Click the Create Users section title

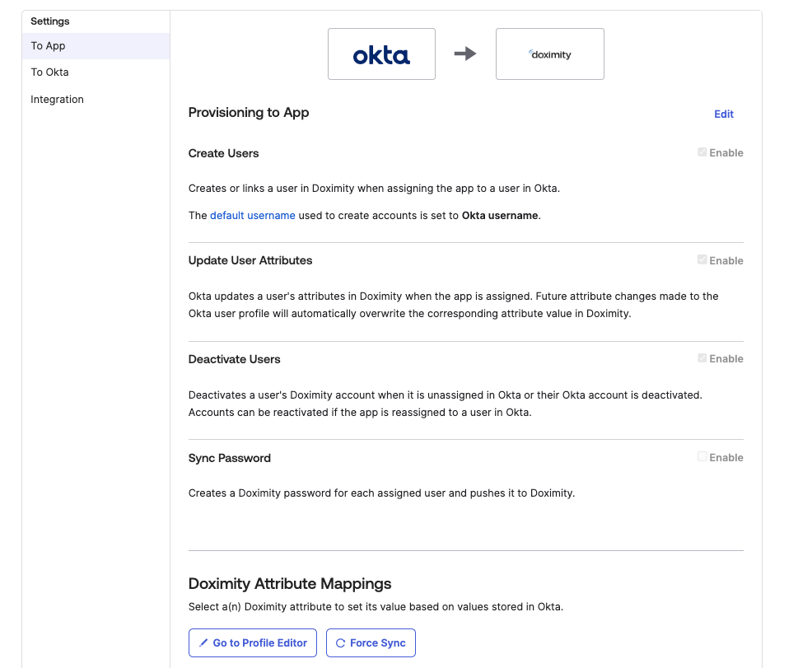(224, 153)
